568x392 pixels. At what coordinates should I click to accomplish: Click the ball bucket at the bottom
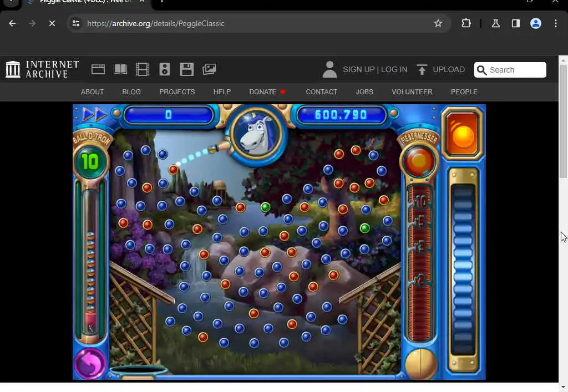click(138, 371)
